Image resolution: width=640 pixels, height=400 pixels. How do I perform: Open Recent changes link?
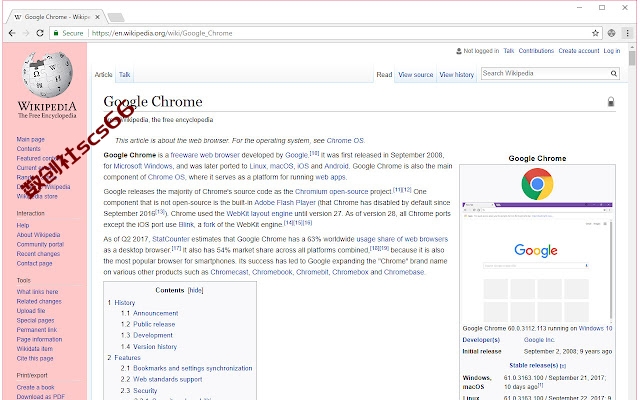click(38, 253)
